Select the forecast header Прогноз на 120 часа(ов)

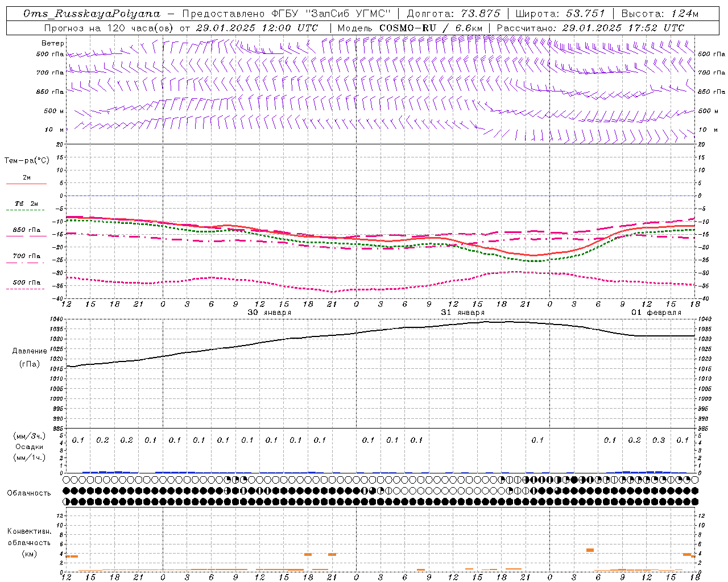point(109,28)
